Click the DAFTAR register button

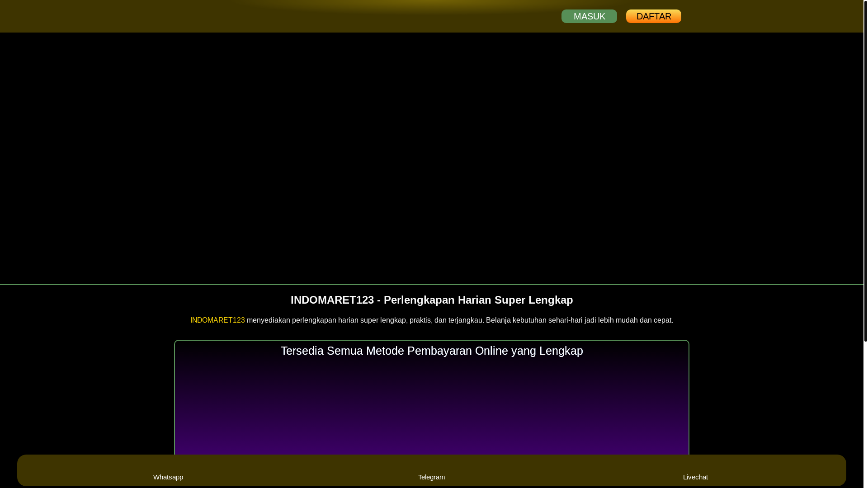pyautogui.click(x=654, y=16)
